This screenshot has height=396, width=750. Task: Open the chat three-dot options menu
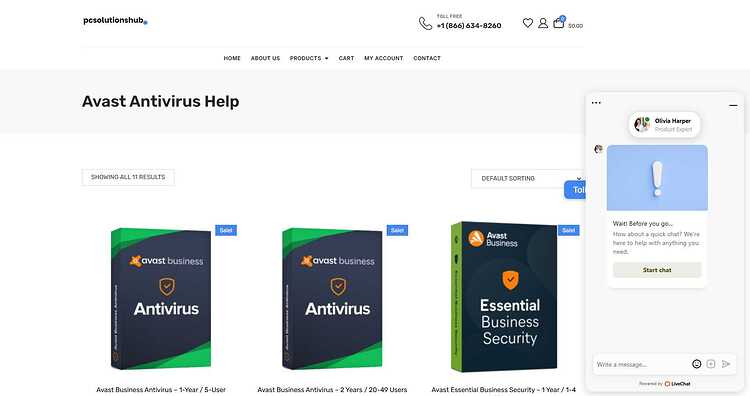click(596, 102)
